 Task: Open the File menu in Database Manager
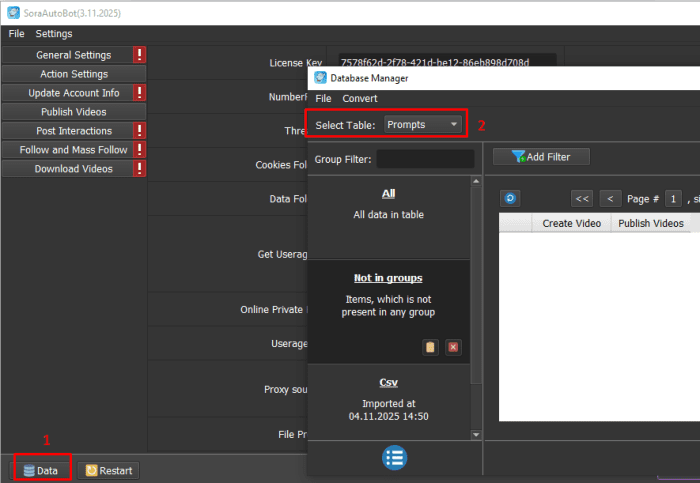click(x=323, y=98)
